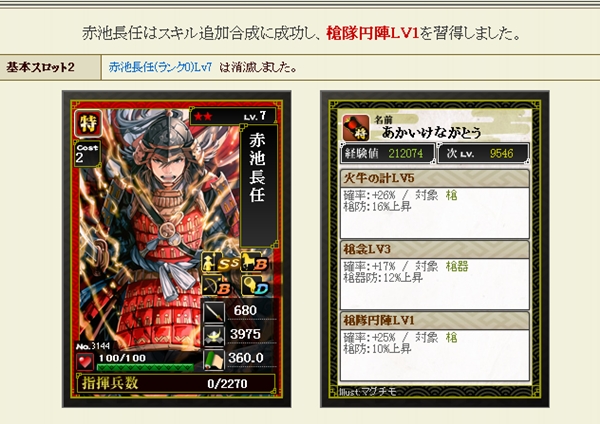Viewport: 600px width, 424px height.
Task: Click the 指揮兵数 0/2270 troop bar
Action: point(176,383)
